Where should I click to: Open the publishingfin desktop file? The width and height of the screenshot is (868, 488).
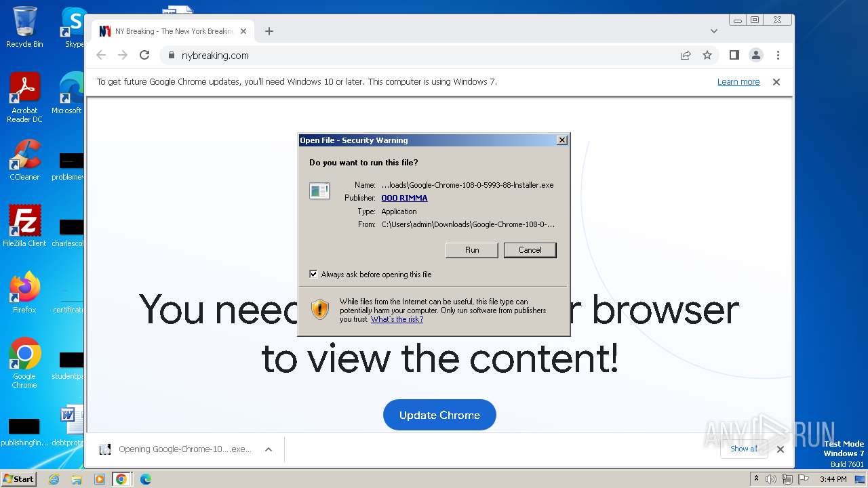point(24,431)
